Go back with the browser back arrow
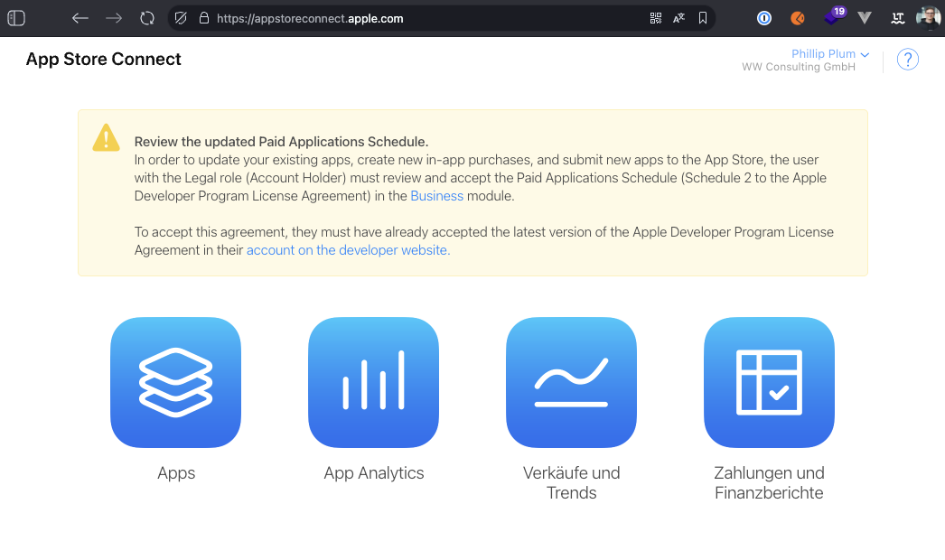 pos(80,18)
